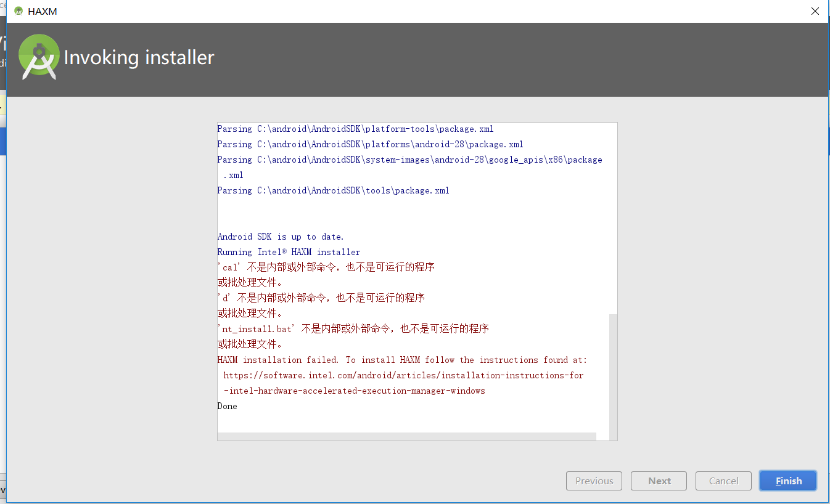Click the greyed-out Next button
830x504 pixels.
[x=659, y=481]
